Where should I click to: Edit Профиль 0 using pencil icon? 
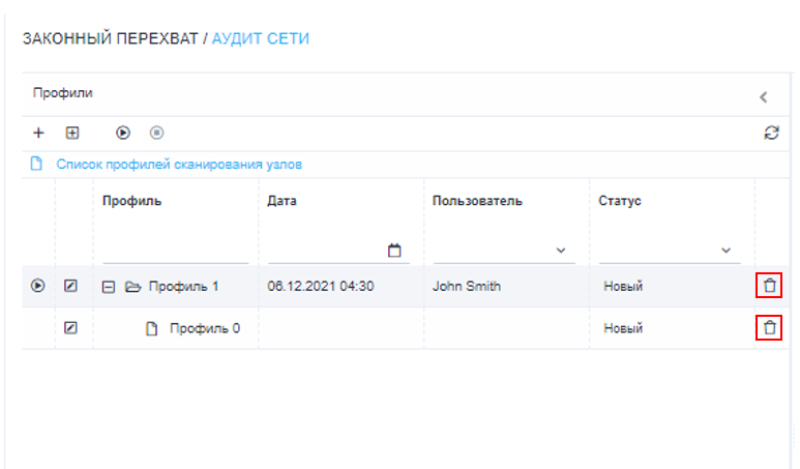point(71,327)
